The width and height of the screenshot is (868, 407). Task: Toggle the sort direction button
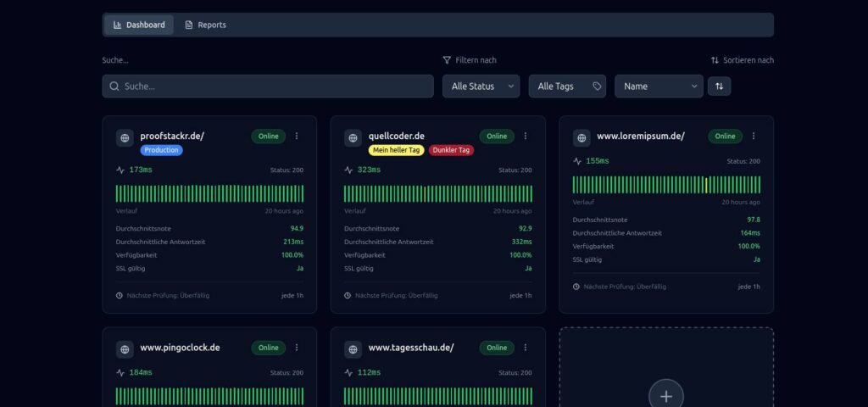[719, 86]
